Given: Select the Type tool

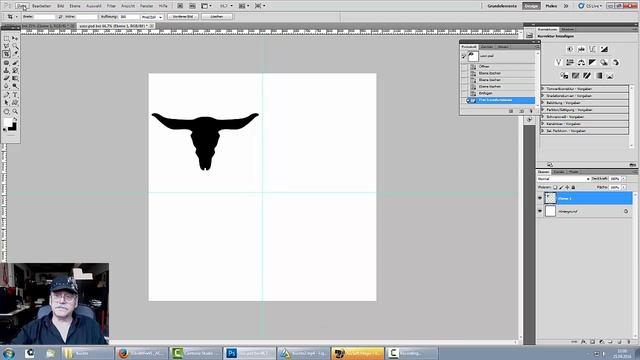Looking at the screenshot, I should [x=15, y=95].
